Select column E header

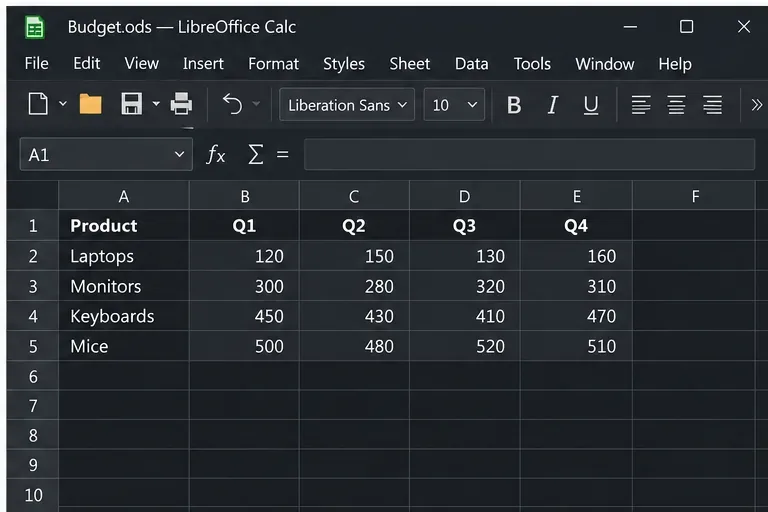576,196
